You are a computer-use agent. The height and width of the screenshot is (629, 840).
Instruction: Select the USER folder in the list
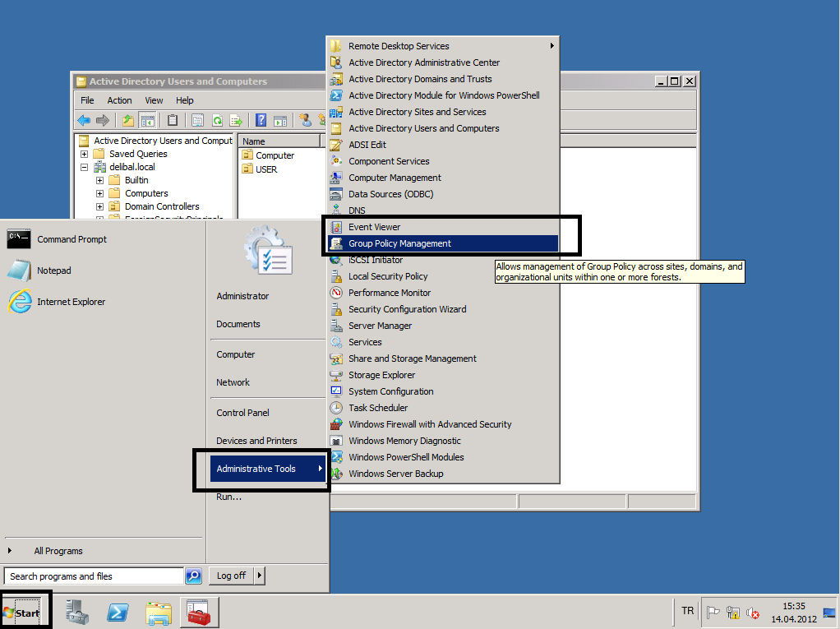pyautogui.click(x=265, y=169)
